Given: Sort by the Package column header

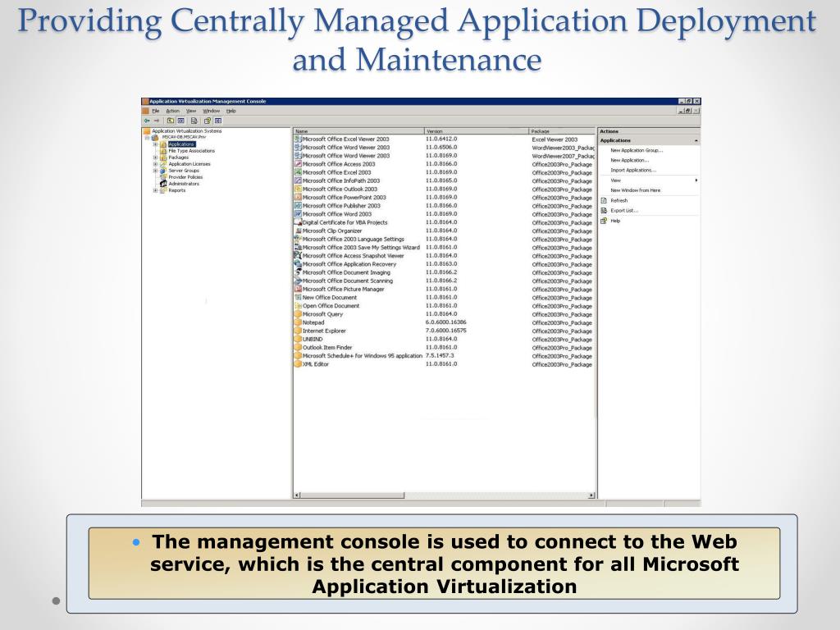Looking at the screenshot, I should coord(562,131).
